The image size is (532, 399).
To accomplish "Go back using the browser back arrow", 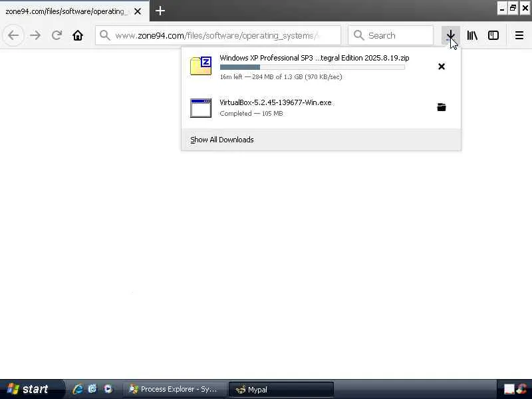I will point(13,35).
